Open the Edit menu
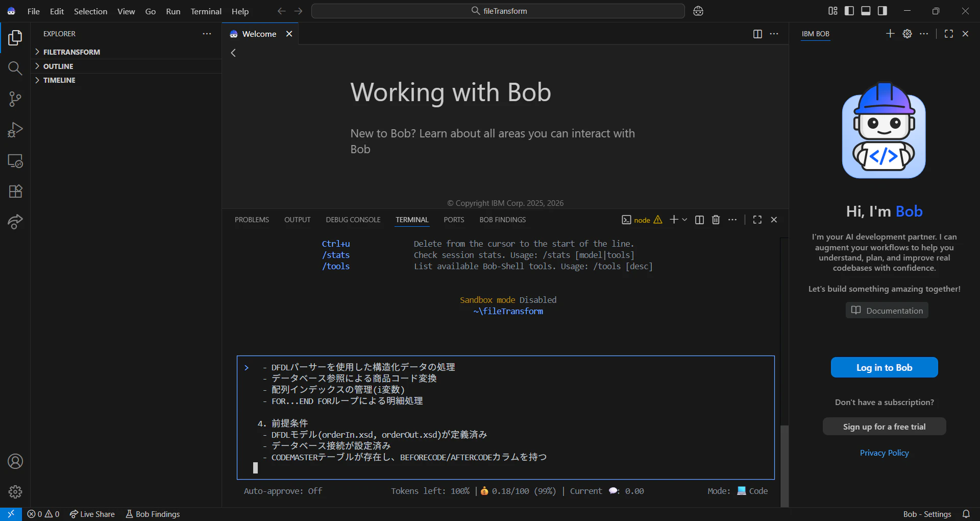This screenshot has width=980, height=521. pos(57,11)
